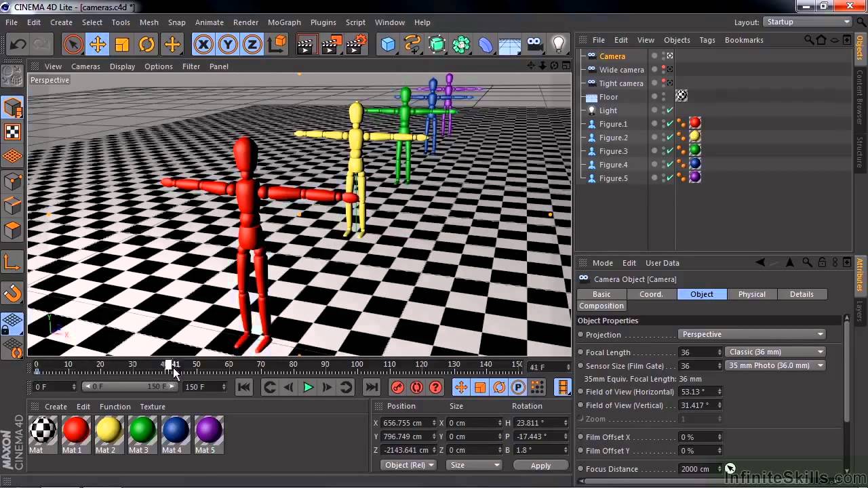Adjust Focal Length stepper arrows
Screen dimensions: 868x488
pos(719,352)
